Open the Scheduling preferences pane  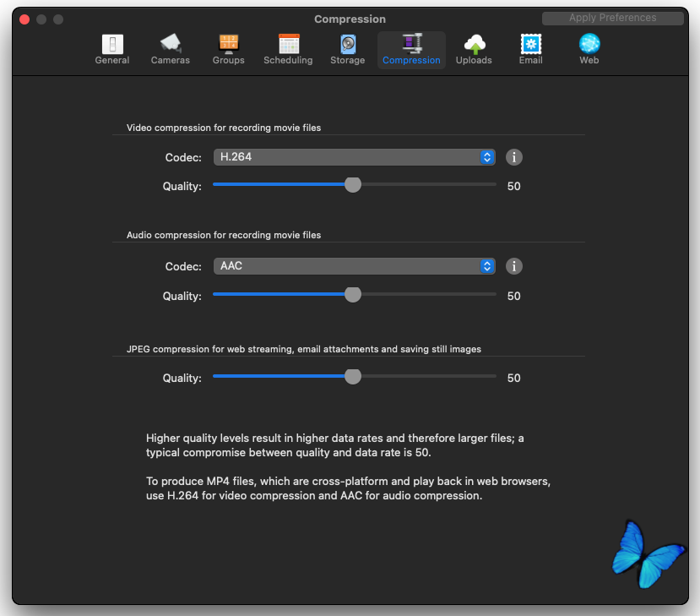[288, 50]
